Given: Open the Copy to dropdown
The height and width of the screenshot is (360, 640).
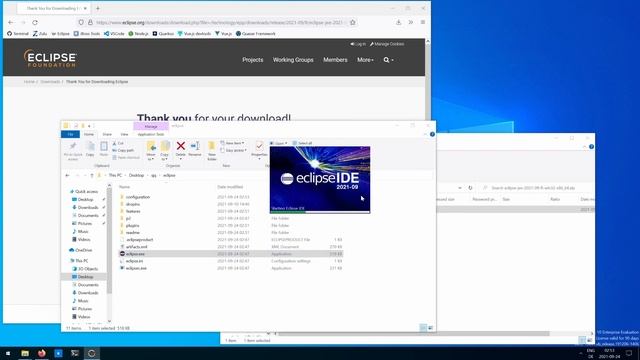Looking at the screenshot, I should pos(165,150).
